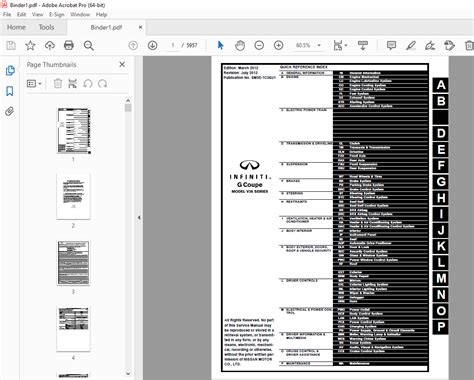Click the page number input field
Image resolution: width=474 pixels, height=380 pixels.
[x=173, y=45]
